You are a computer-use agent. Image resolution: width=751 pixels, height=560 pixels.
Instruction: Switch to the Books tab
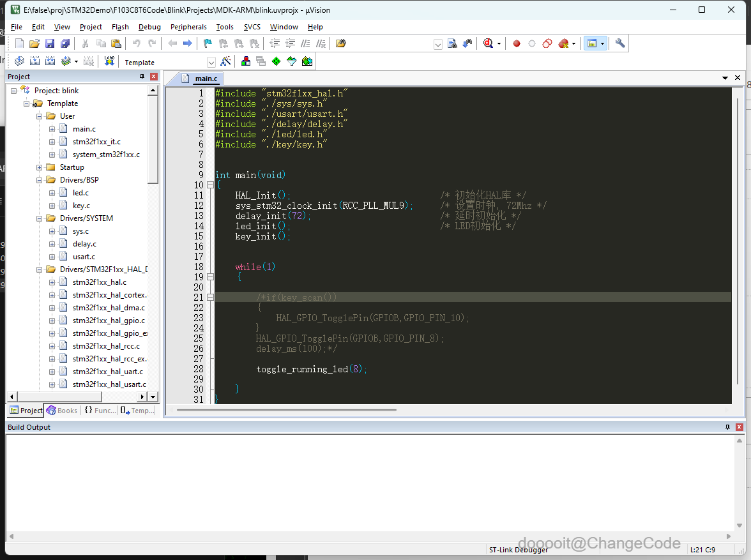(62, 411)
